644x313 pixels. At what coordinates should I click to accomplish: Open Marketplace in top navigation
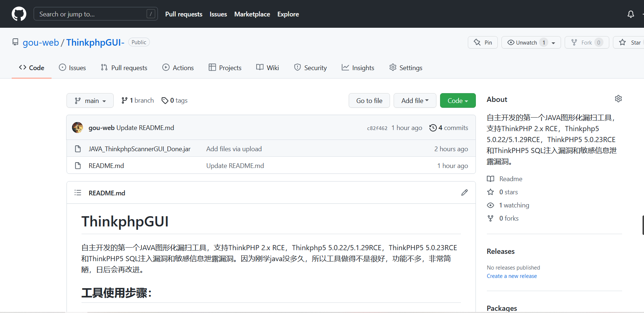pyautogui.click(x=252, y=14)
